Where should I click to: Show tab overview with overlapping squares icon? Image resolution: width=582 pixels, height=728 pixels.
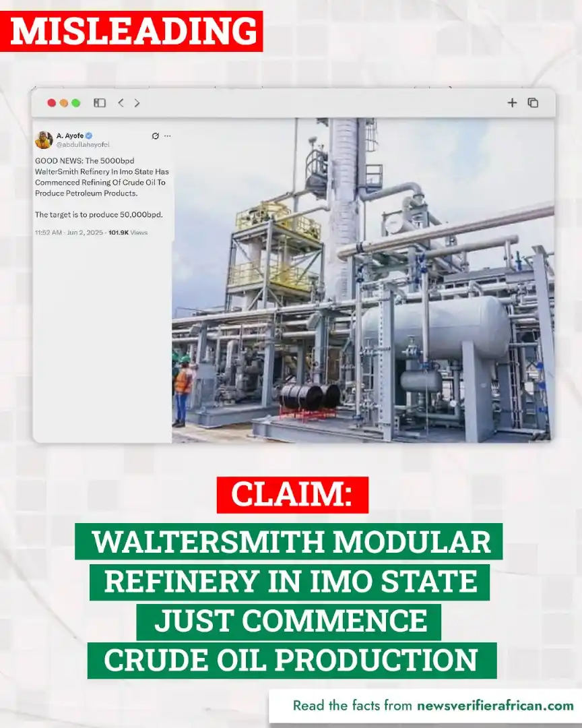click(533, 102)
